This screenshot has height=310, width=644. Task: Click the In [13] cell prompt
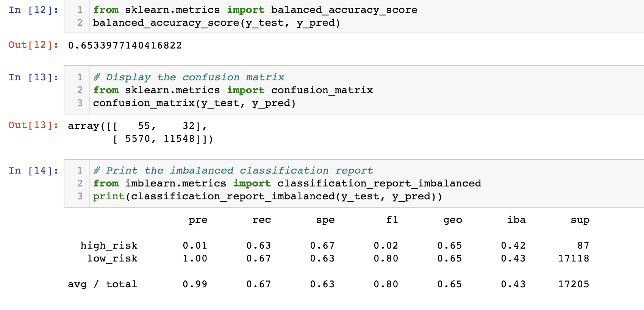coord(33,77)
